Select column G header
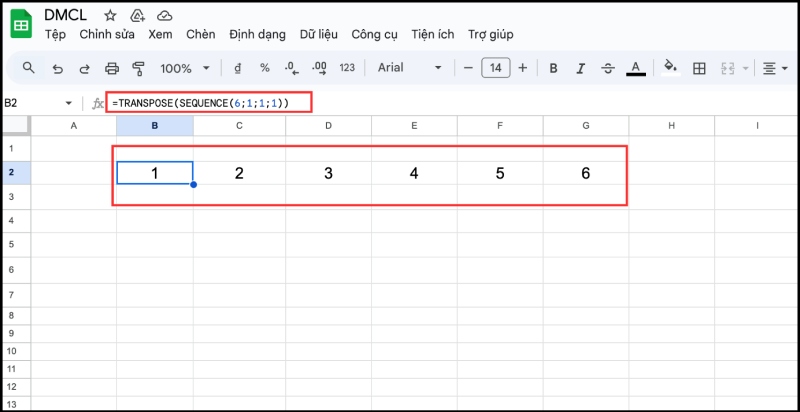This screenshot has height=412, width=800. point(586,125)
